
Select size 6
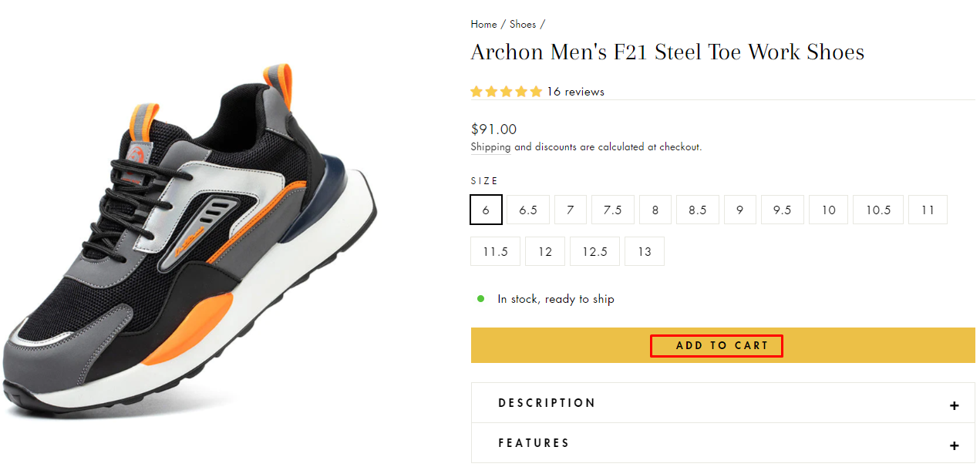(486, 210)
